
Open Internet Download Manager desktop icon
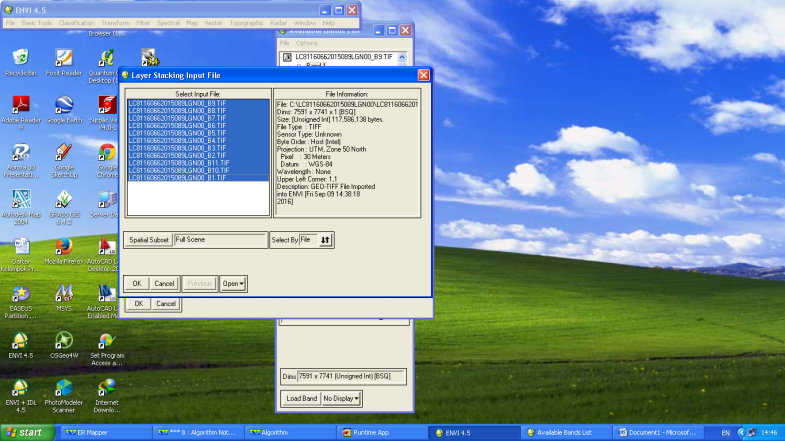point(107,395)
